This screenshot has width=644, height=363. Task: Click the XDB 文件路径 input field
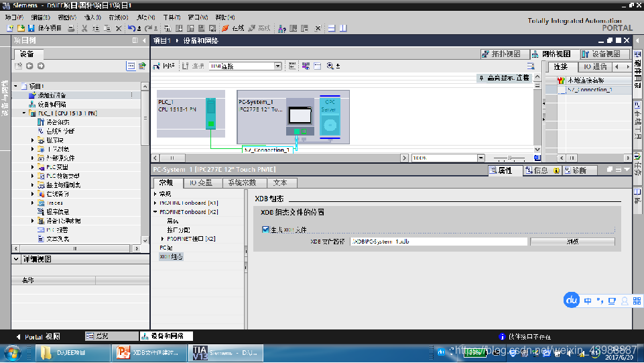tap(439, 242)
